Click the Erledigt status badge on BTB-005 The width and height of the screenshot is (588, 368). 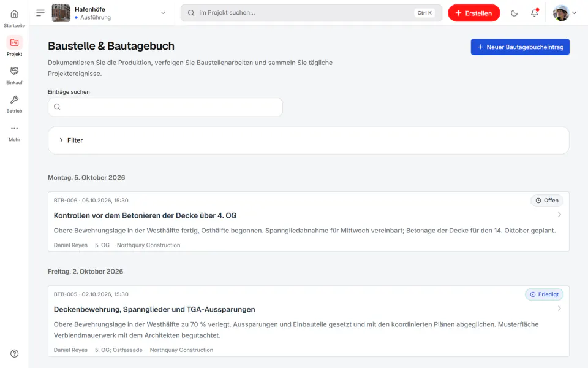pyautogui.click(x=544, y=294)
